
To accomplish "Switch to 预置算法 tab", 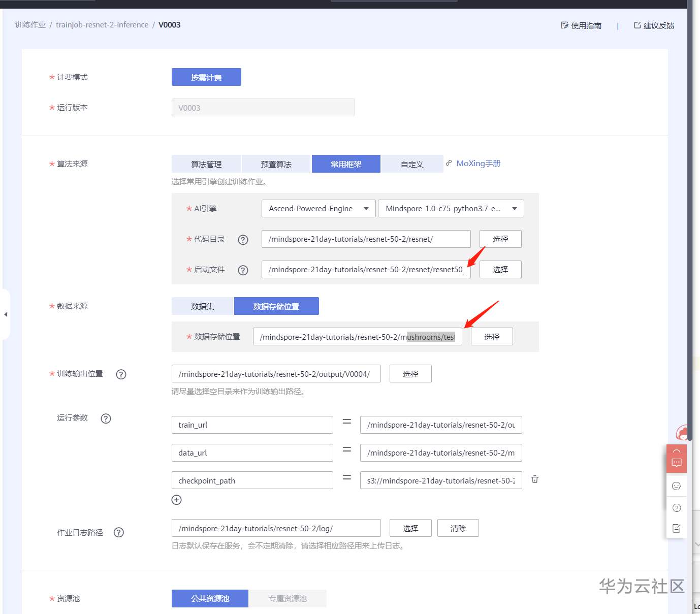I will (276, 164).
